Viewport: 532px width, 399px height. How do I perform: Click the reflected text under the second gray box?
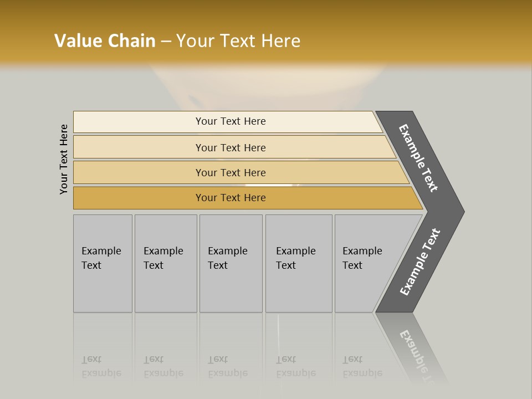pos(163,366)
